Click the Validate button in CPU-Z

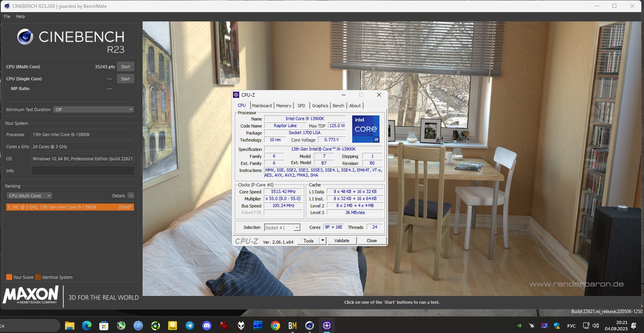click(x=342, y=241)
